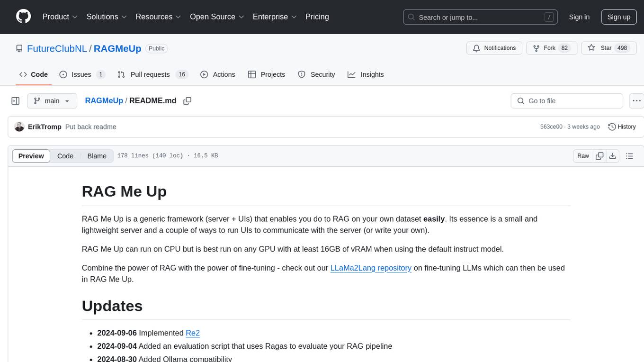Open the Re2 link
This screenshot has height=362, width=644.
[x=193, y=333]
